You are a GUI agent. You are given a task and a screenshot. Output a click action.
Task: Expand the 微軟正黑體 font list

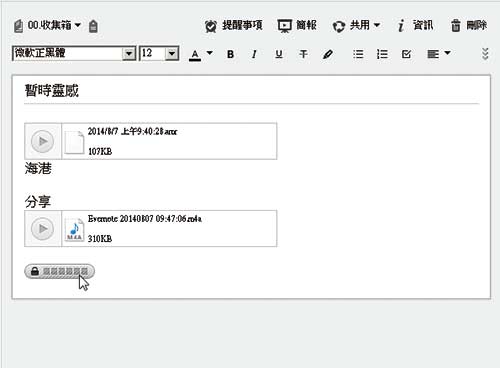[x=129, y=53]
